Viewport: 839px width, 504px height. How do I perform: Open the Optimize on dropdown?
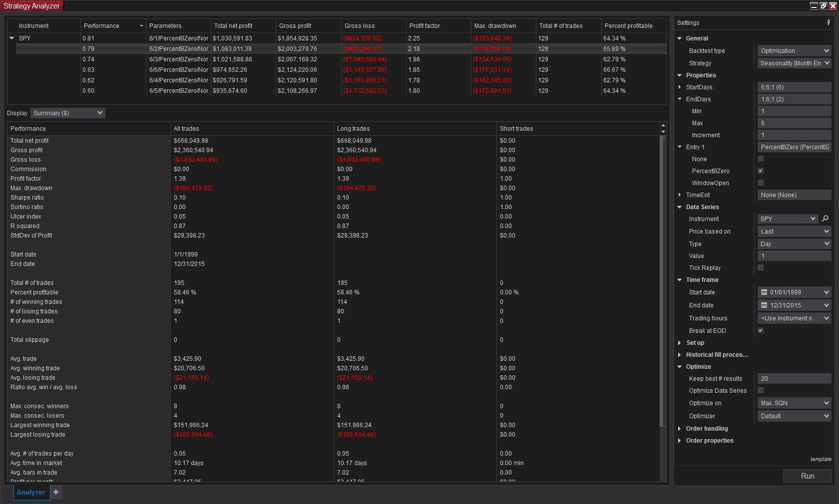795,403
